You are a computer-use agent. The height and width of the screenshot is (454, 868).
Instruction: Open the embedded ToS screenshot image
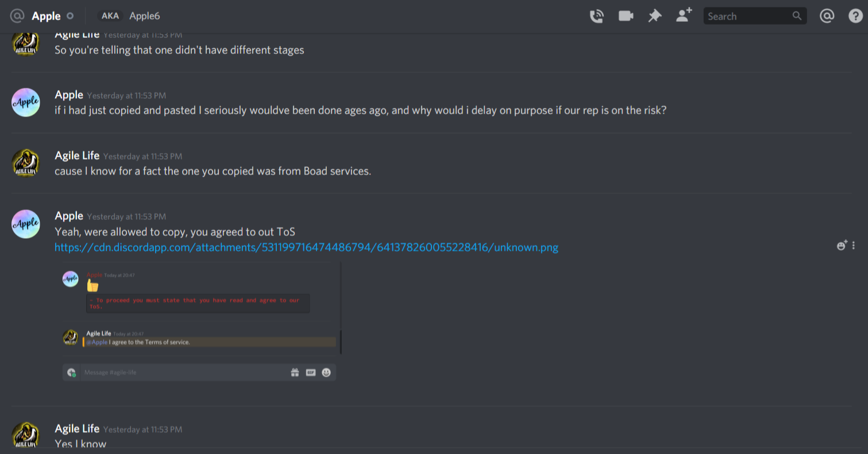pos(202,322)
